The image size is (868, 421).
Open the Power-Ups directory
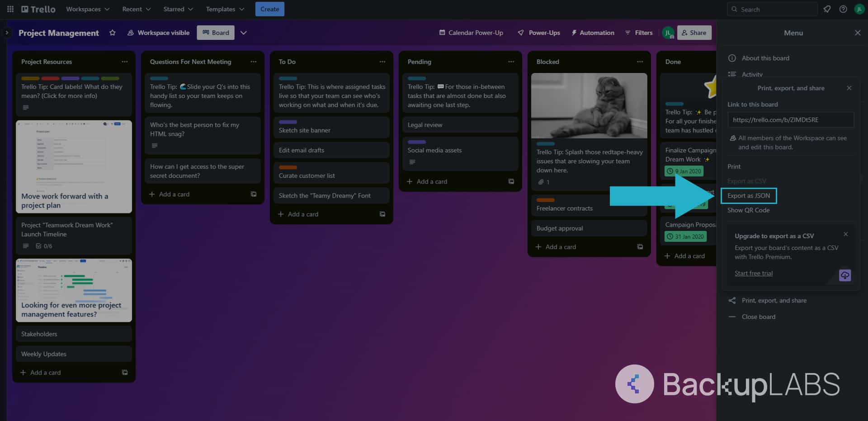pyautogui.click(x=539, y=33)
